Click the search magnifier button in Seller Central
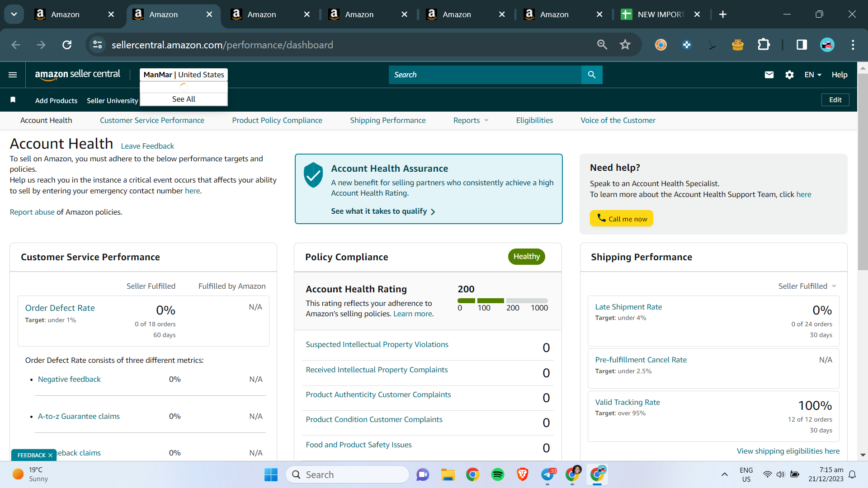The image size is (868, 488). click(592, 75)
